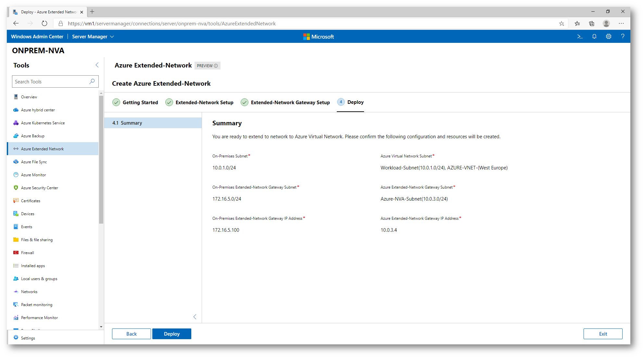Image resolution: width=644 pixels, height=358 pixels.
Task: Open browser Favorites list icon
Action: (577, 23)
